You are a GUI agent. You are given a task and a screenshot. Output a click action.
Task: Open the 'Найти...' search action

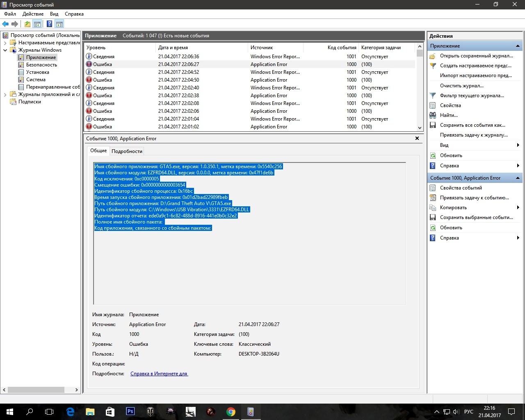(x=449, y=115)
